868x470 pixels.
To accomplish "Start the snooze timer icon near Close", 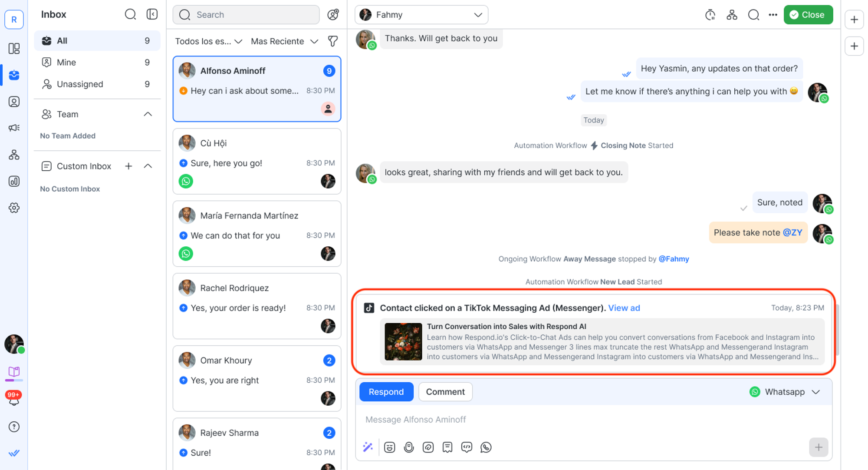I will 710,14.
